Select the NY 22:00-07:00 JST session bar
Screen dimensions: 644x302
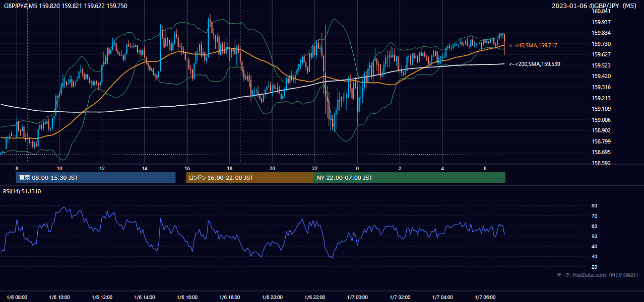[410, 178]
